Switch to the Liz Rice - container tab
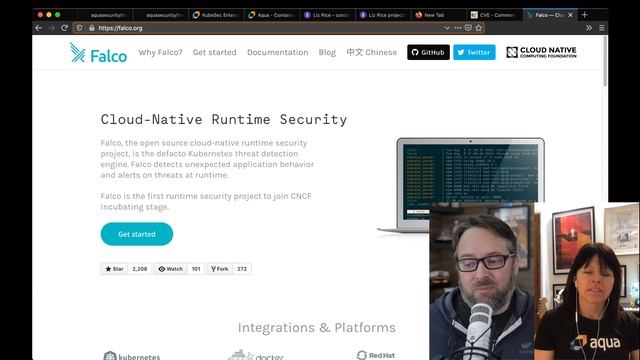 click(x=328, y=15)
